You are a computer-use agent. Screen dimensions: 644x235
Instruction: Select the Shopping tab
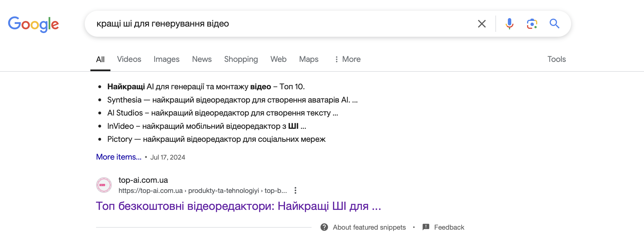click(241, 59)
